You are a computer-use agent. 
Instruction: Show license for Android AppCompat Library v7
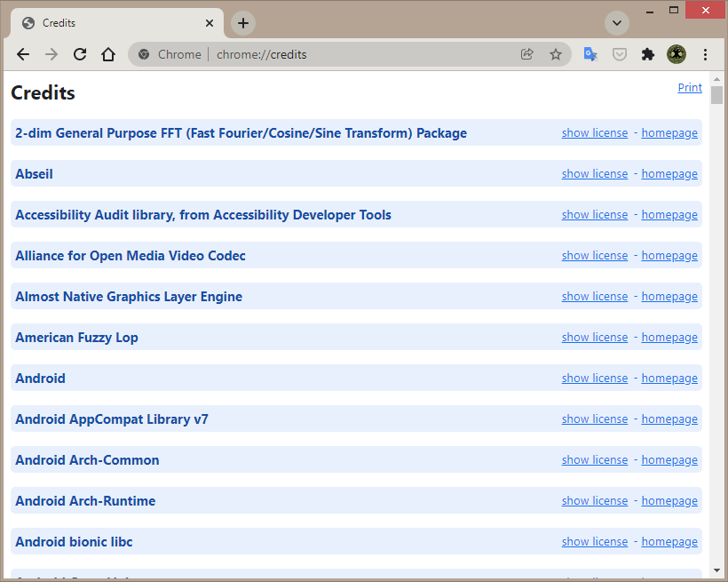point(595,419)
